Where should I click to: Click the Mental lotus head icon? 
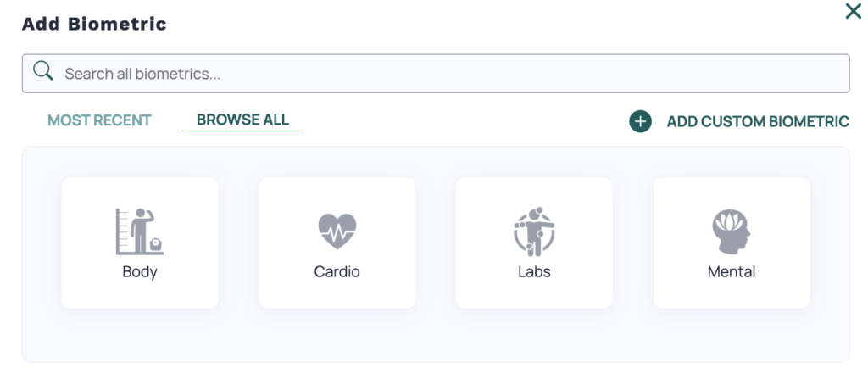tap(732, 231)
